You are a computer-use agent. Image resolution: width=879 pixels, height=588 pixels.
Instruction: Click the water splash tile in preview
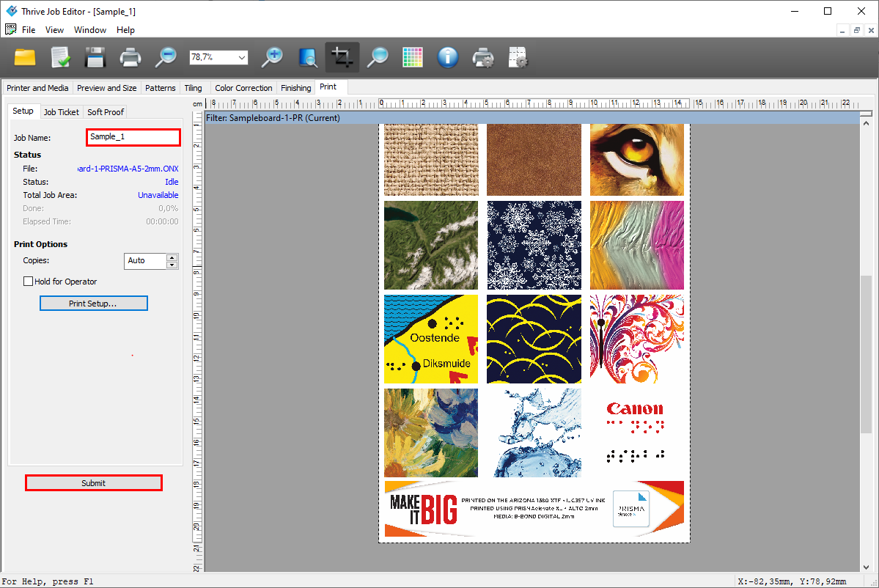534,433
